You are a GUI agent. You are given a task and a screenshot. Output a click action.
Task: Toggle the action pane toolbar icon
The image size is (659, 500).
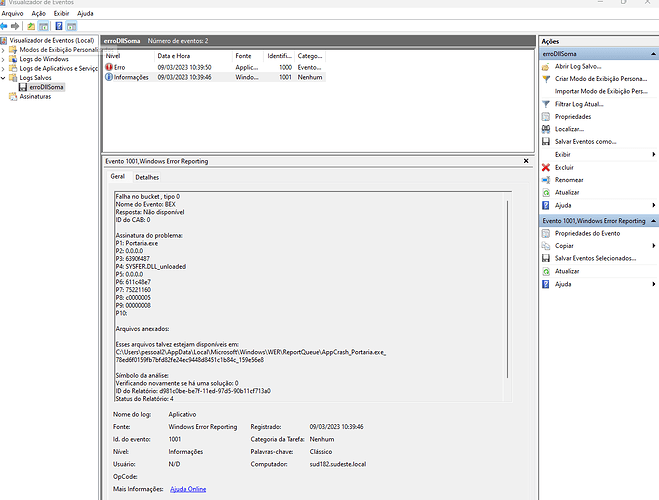click(x=71, y=26)
